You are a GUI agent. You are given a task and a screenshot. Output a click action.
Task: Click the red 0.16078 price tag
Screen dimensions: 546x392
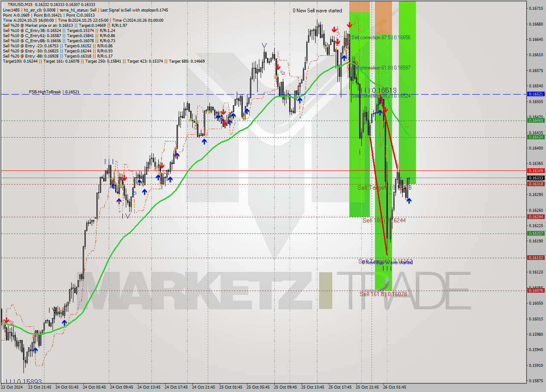pyautogui.click(x=536, y=290)
